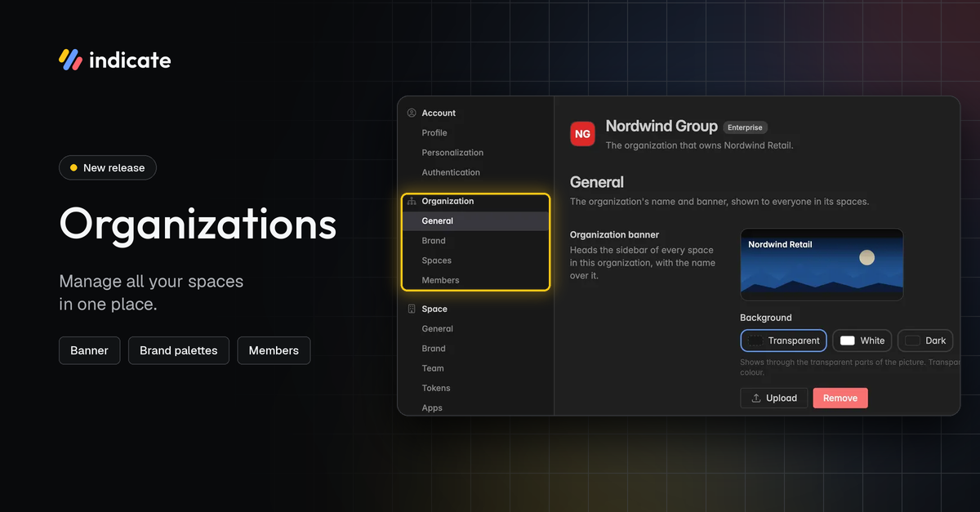Click the 'Background' label above the options

[x=766, y=318]
